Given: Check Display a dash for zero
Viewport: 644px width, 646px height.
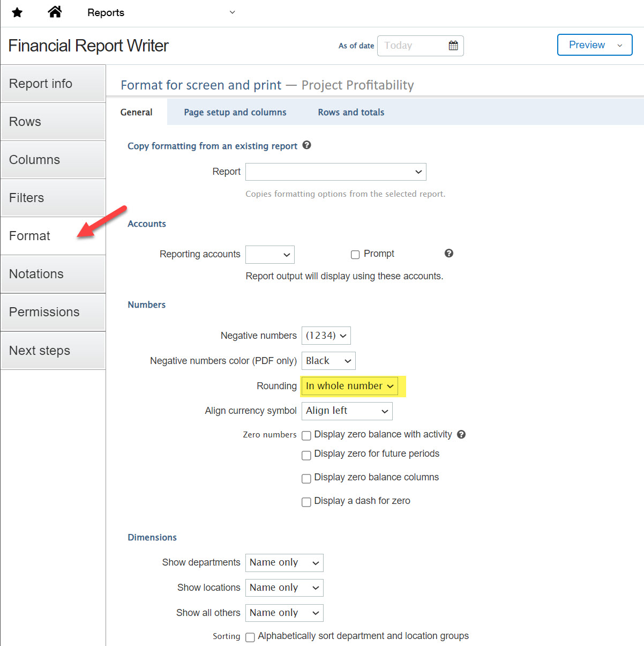Looking at the screenshot, I should point(306,502).
